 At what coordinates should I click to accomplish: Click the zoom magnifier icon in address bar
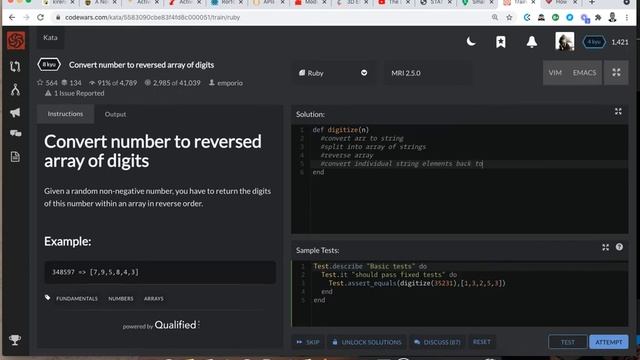pyautogui.click(x=495, y=18)
